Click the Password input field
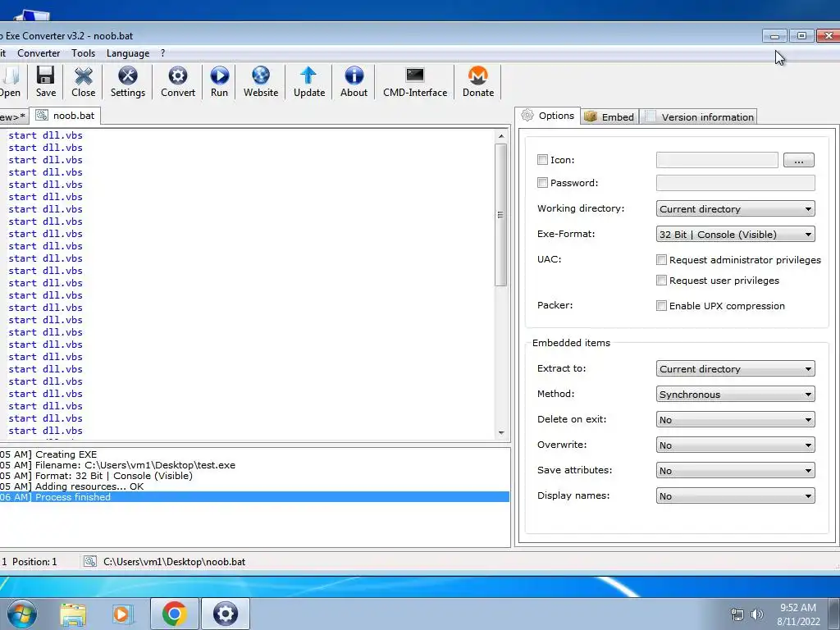This screenshot has height=630, width=840. 735,183
